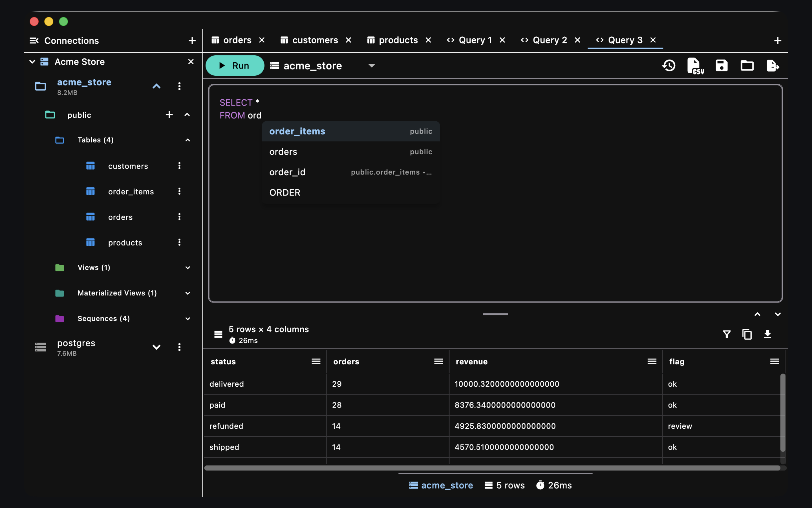
Task: Select revenue cell 10000.3200000000000000
Action: 556,384
